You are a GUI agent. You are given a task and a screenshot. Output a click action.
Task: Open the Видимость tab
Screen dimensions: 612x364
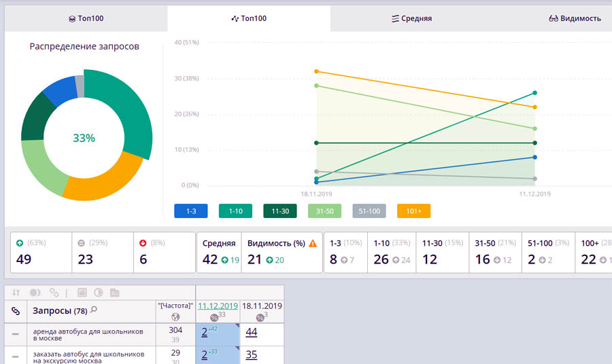coord(575,18)
